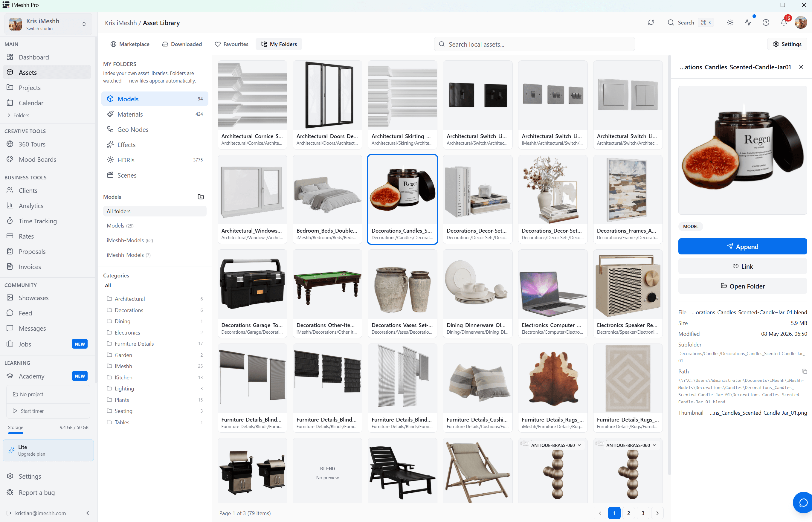812x522 pixels.
Task: Open Clients page
Action: click(x=47, y=190)
